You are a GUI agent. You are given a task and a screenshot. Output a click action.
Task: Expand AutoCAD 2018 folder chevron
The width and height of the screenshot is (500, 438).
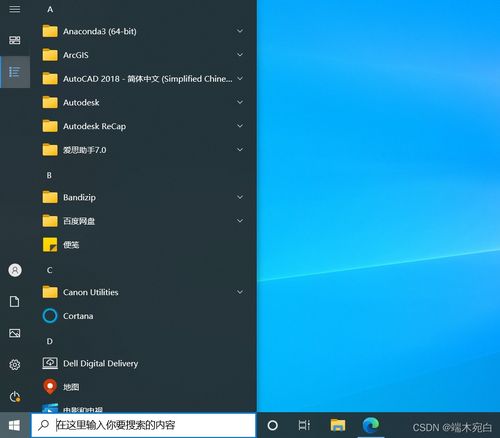[x=240, y=78]
